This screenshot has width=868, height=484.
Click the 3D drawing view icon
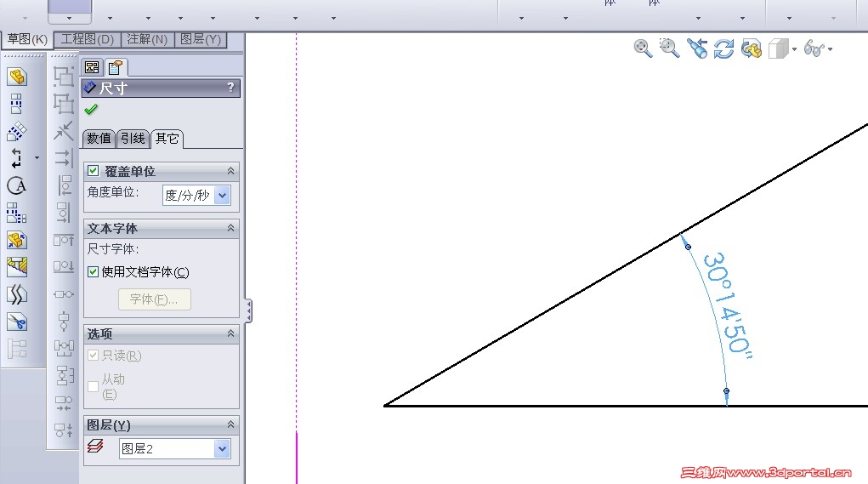[752, 48]
